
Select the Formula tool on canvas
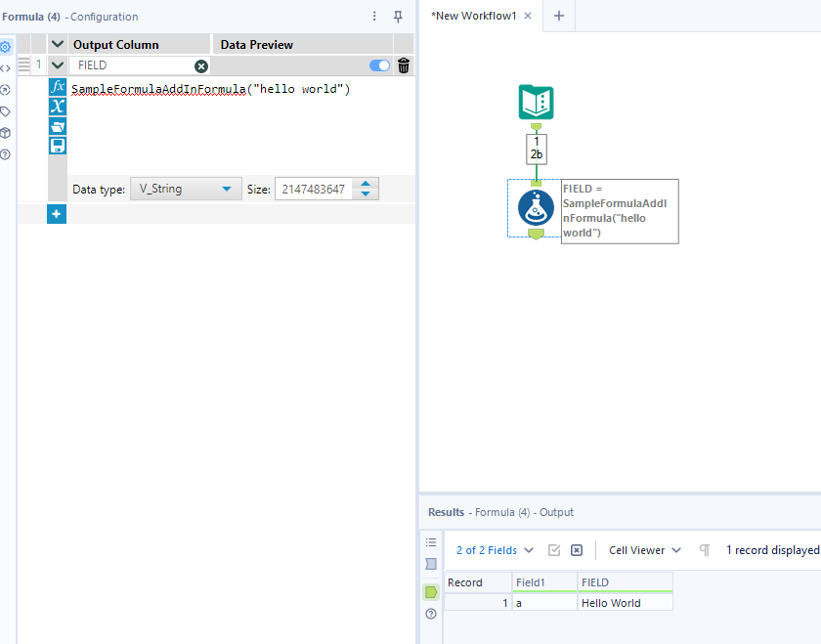pyautogui.click(x=536, y=208)
